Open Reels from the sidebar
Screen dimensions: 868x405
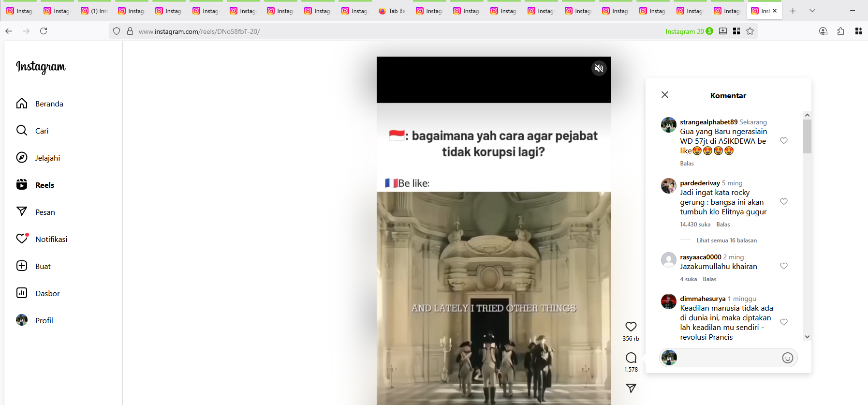tap(35, 185)
